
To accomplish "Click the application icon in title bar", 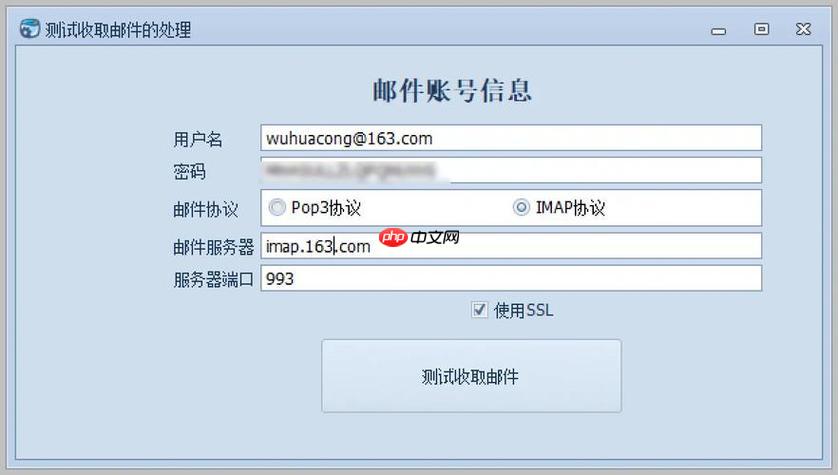I will point(30,28).
